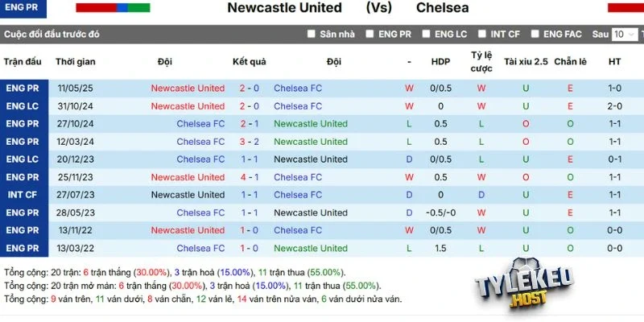Check the INT CF filter checkbox
Screen dimensions: 644x322
point(481,35)
